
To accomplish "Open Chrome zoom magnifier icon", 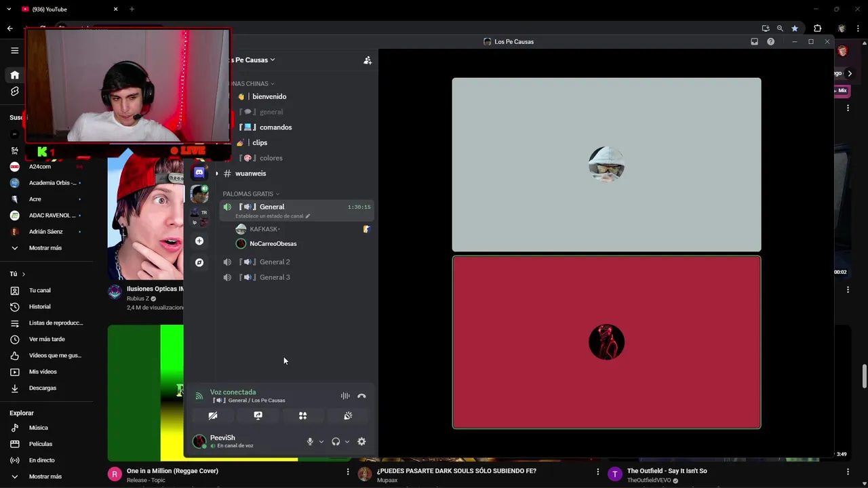I will coord(780,28).
